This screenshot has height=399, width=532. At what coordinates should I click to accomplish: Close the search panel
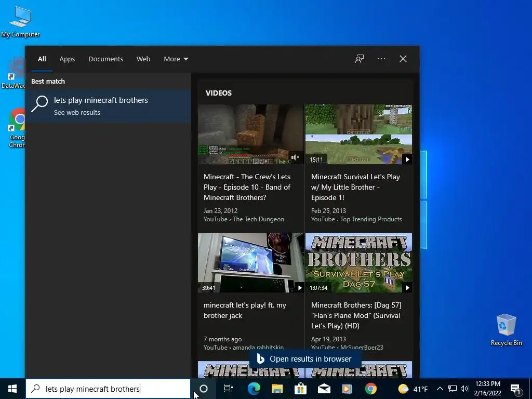point(403,59)
